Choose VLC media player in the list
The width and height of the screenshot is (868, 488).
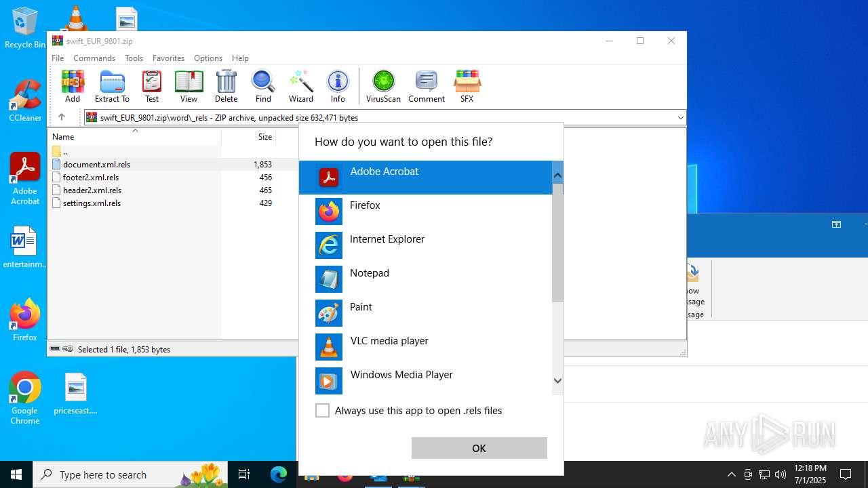pos(427,347)
